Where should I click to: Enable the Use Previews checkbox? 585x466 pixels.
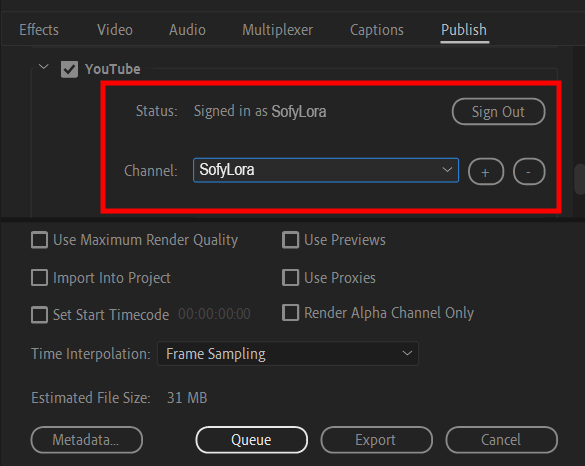pyautogui.click(x=290, y=240)
